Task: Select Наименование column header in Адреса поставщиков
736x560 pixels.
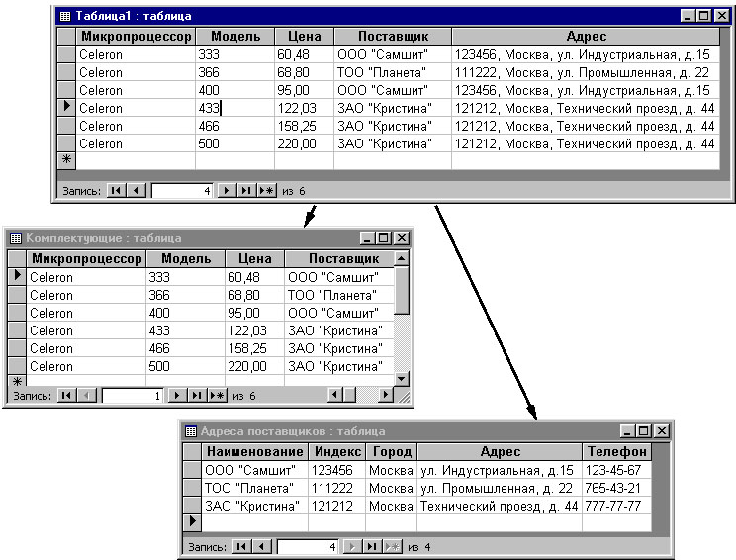Action: 255,451
